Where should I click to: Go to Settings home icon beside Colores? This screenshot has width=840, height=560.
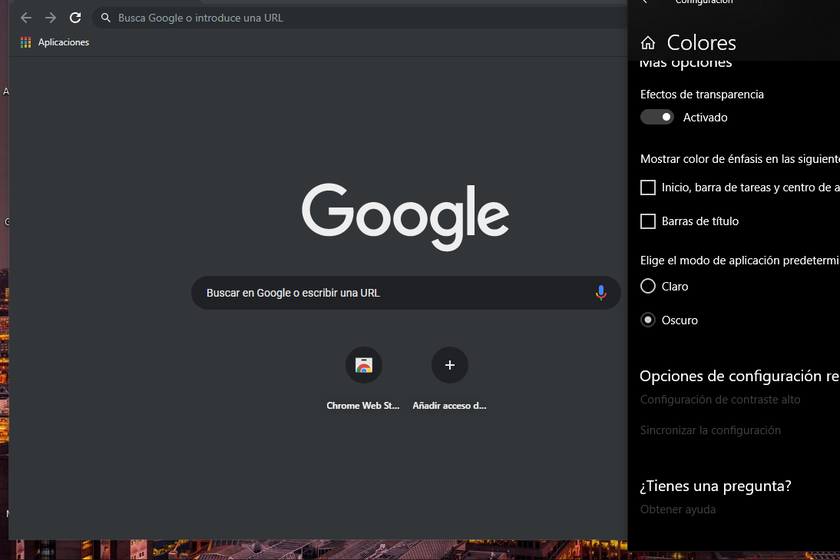point(648,42)
